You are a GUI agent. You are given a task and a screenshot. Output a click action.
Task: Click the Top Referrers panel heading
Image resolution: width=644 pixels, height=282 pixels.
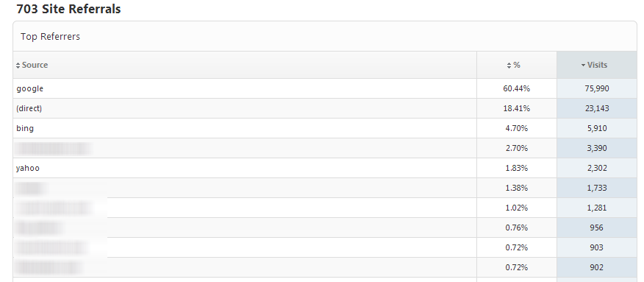[50, 37]
